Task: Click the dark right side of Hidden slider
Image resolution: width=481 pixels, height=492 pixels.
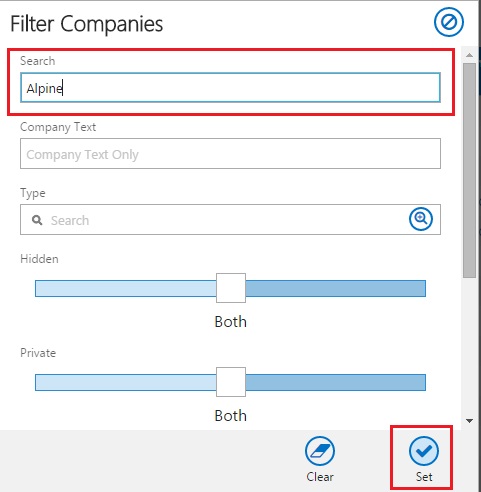Action: pos(336,288)
